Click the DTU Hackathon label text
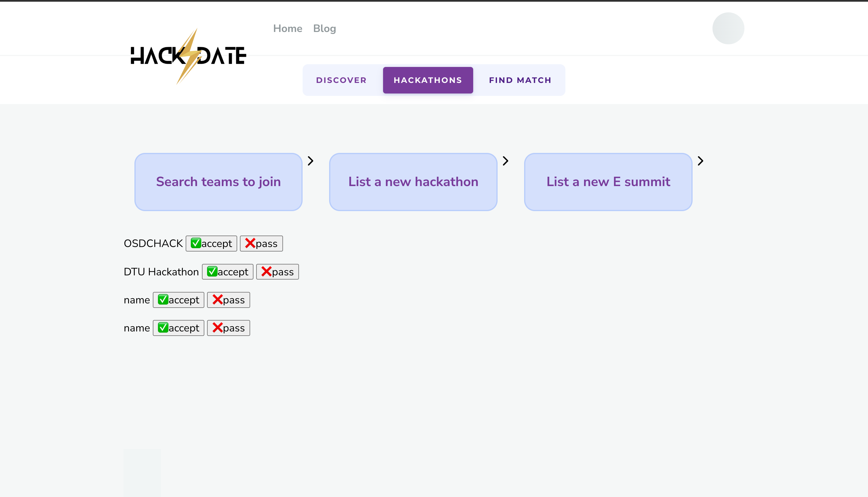 coord(161,272)
